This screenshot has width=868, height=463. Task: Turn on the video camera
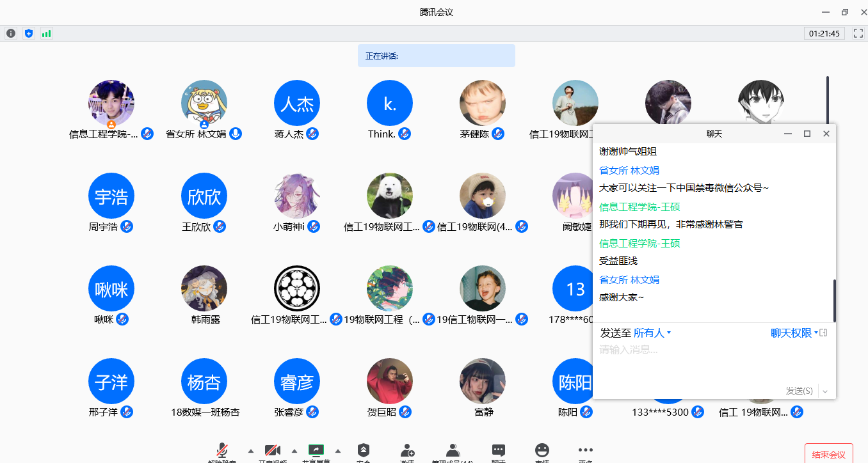tap(273, 451)
